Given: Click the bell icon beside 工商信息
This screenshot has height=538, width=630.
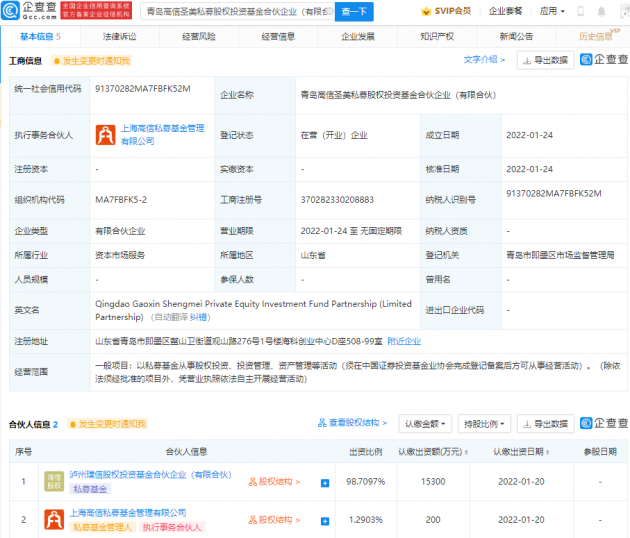Looking at the screenshot, I should 56,60.
